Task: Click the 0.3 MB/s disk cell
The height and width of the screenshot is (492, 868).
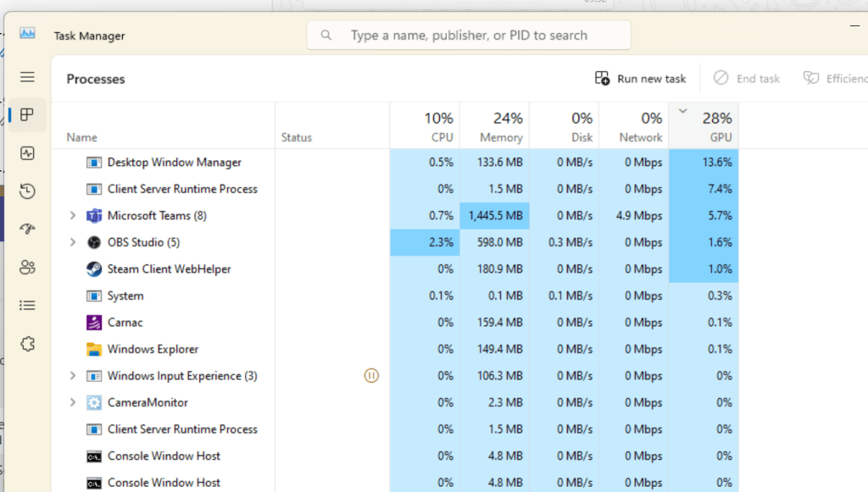Action: click(564, 242)
